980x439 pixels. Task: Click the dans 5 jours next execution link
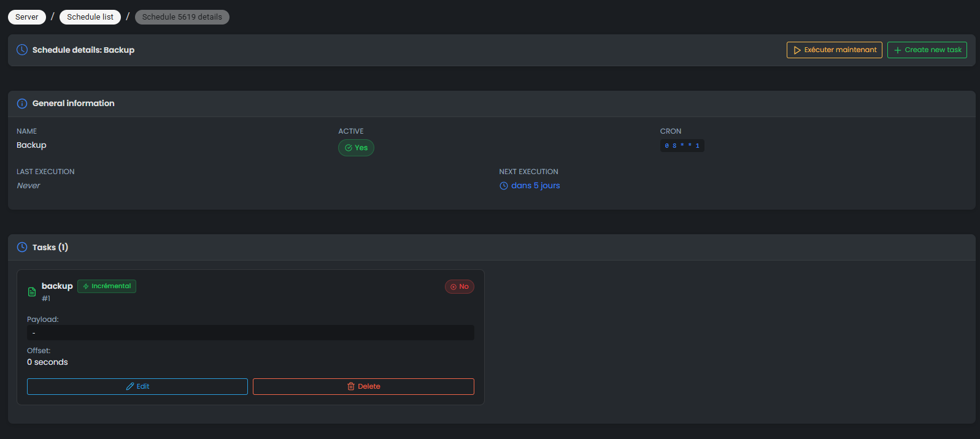(x=535, y=186)
